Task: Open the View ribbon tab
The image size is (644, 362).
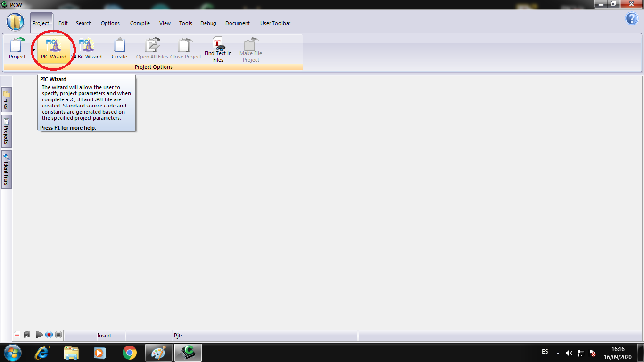Action: pyautogui.click(x=165, y=23)
